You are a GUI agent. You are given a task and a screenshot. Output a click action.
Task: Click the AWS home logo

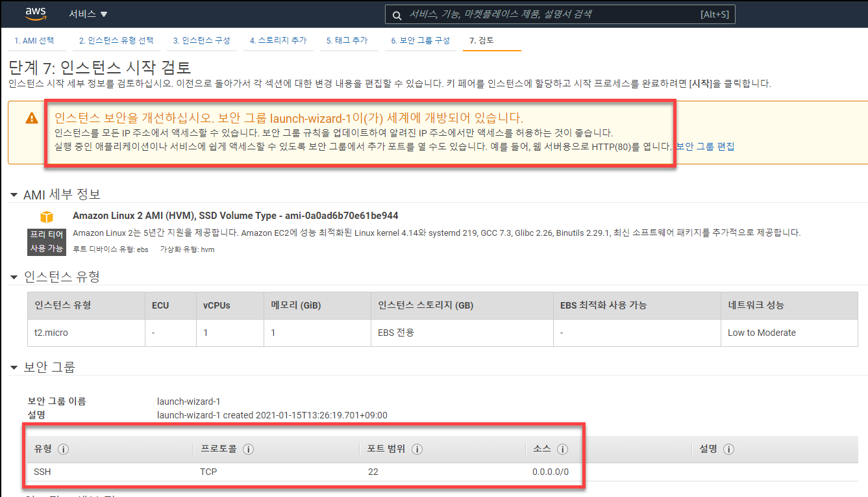tap(36, 13)
